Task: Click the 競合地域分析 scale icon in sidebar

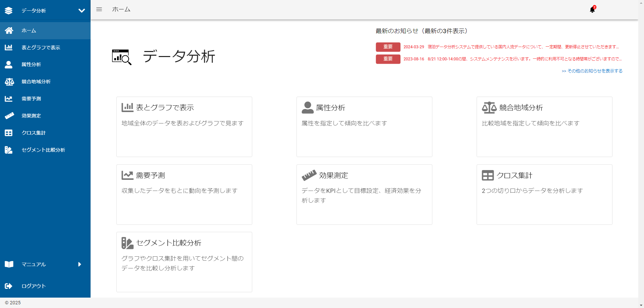Action: click(8, 82)
